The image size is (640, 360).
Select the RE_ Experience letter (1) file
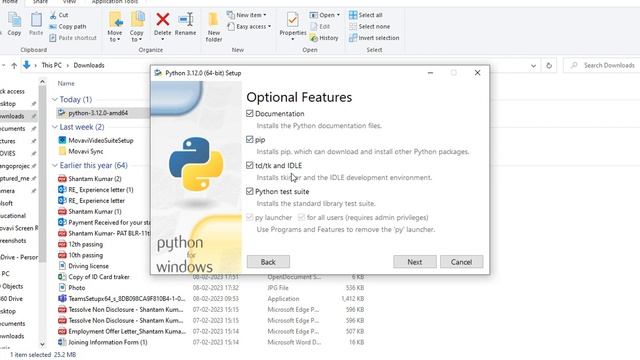(x=101, y=190)
